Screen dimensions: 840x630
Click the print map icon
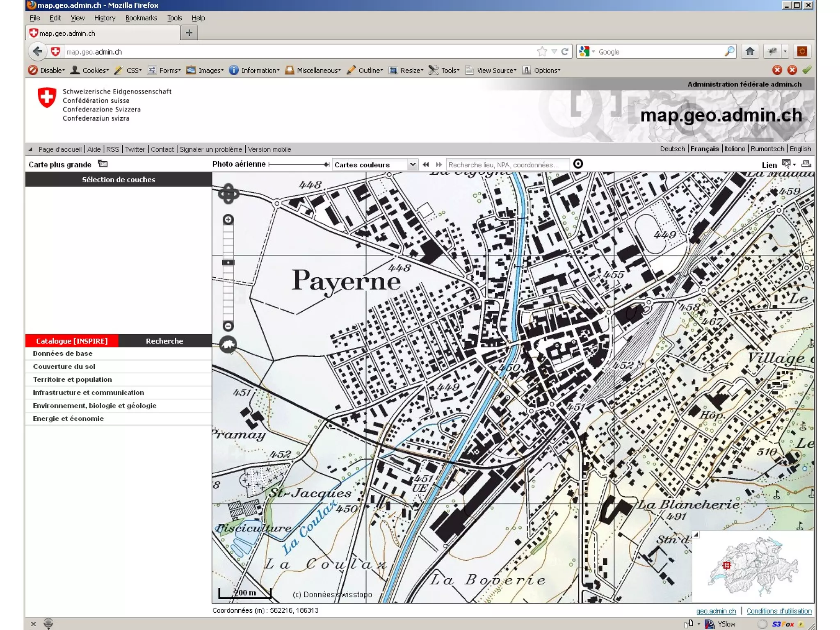(x=806, y=164)
